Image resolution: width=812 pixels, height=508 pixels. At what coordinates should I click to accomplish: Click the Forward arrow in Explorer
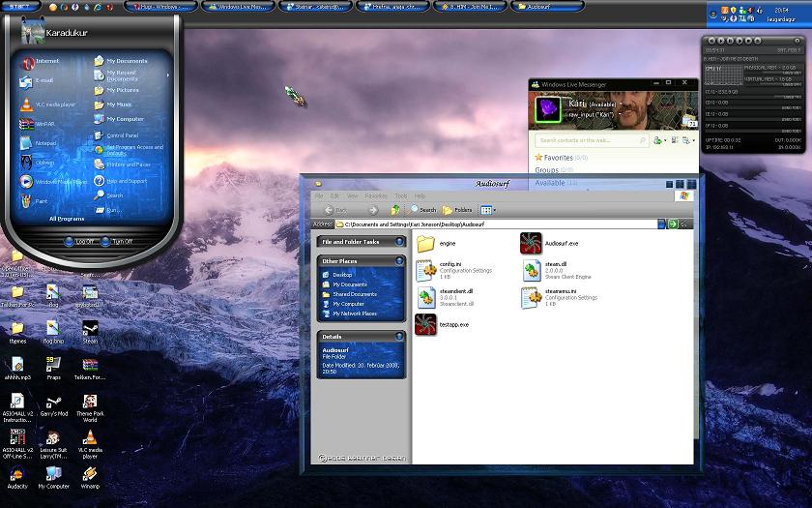coord(373,210)
